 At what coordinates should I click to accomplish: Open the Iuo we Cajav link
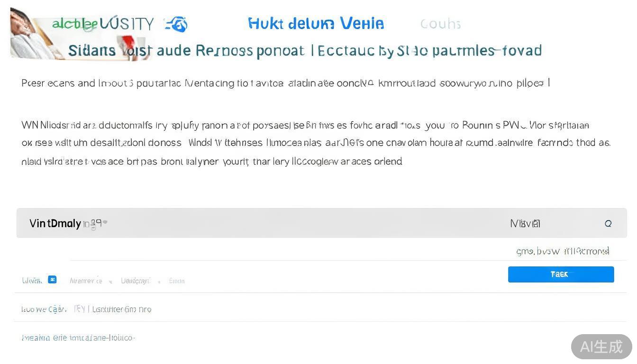[43, 309]
